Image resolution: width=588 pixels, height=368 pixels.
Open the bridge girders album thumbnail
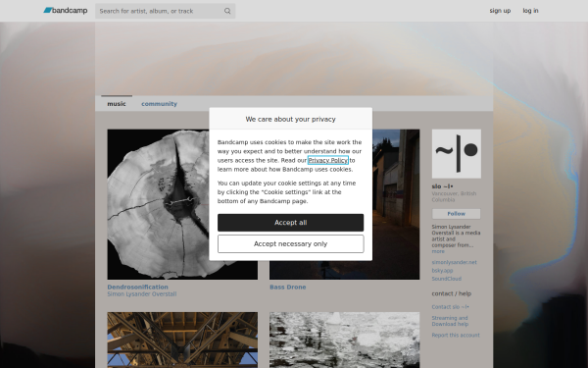182,340
